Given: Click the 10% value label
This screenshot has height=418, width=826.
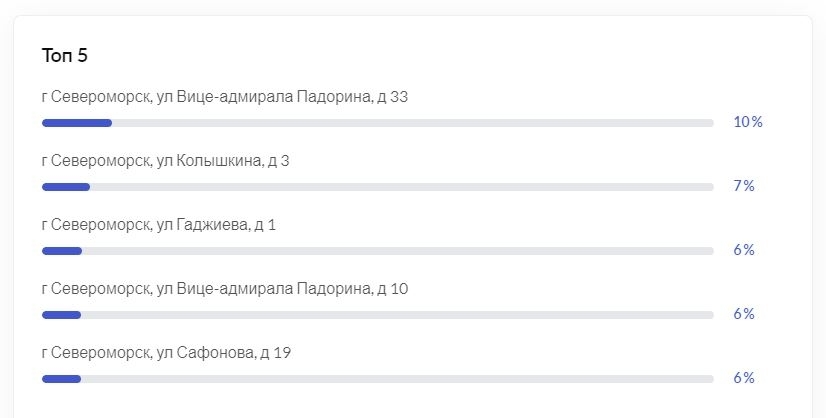Looking at the screenshot, I should tap(748, 122).
